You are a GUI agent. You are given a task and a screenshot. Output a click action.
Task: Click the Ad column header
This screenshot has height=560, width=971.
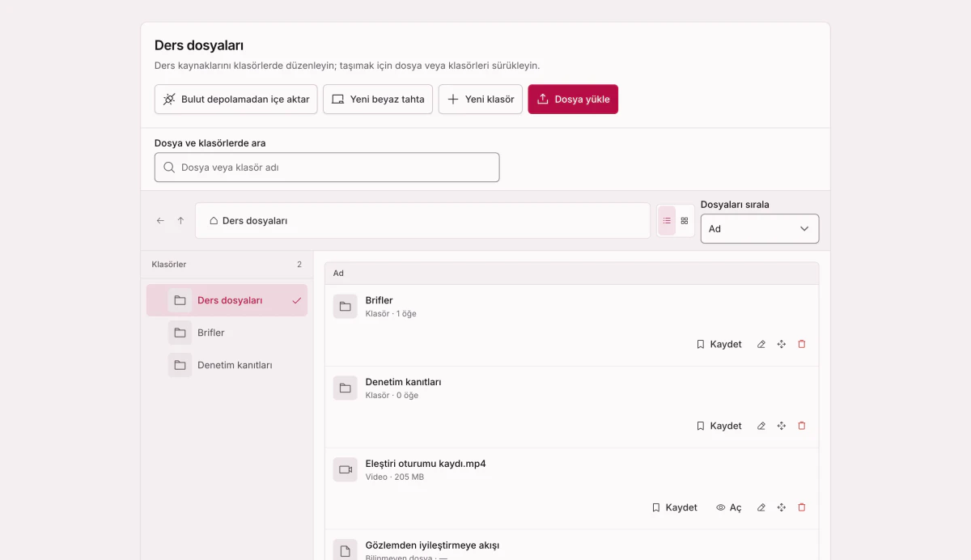pos(338,274)
